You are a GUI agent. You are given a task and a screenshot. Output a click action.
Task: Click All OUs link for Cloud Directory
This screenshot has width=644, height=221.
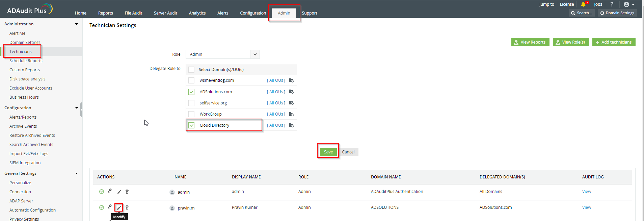point(276,125)
